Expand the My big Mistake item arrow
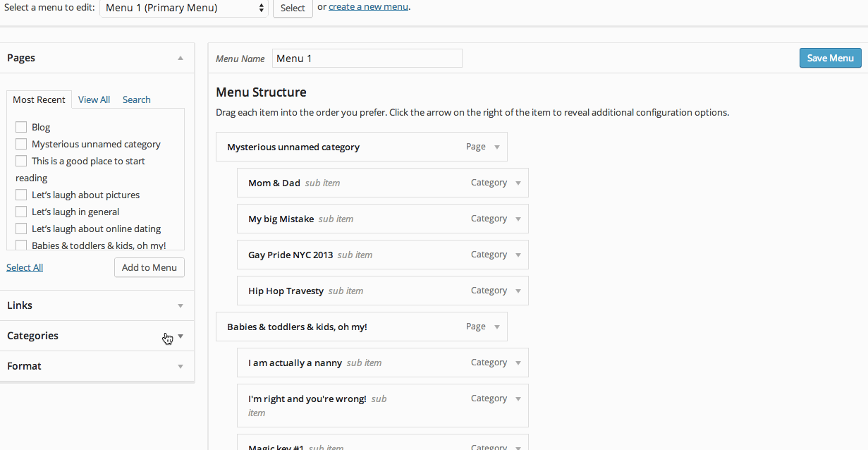The height and width of the screenshot is (450, 868). coord(518,219)
